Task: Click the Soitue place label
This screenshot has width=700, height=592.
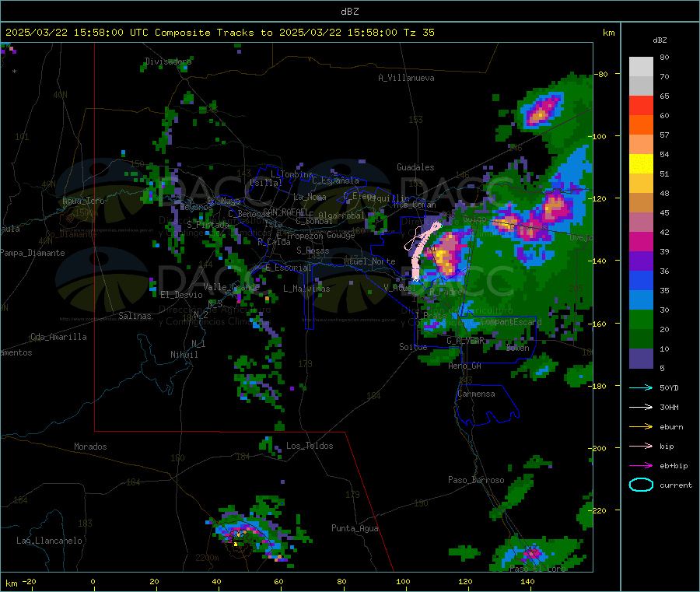Action: [x=413, y=347]
